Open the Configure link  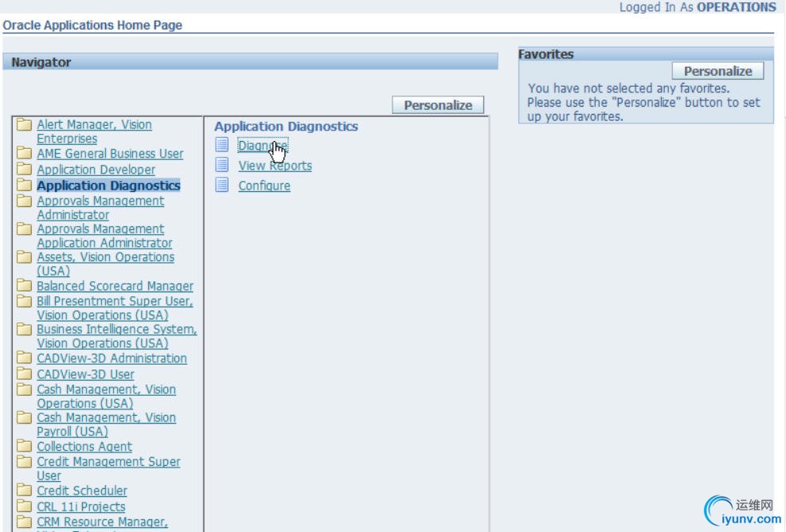coord(264,186)
